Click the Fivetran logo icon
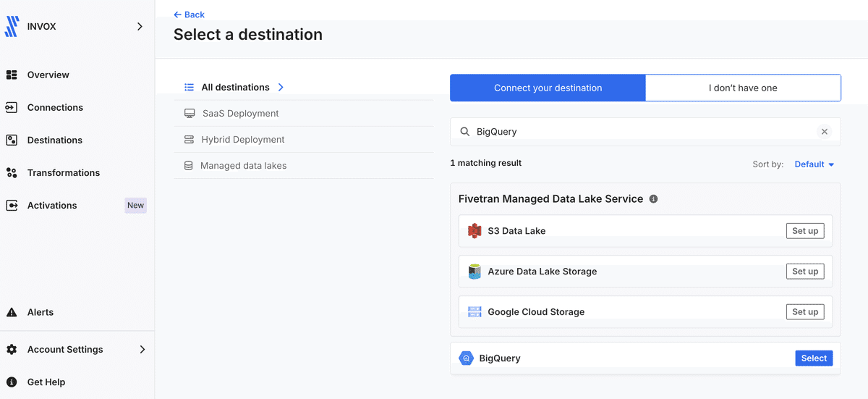This screenshot has height=399, width=868. coord(12,27)
